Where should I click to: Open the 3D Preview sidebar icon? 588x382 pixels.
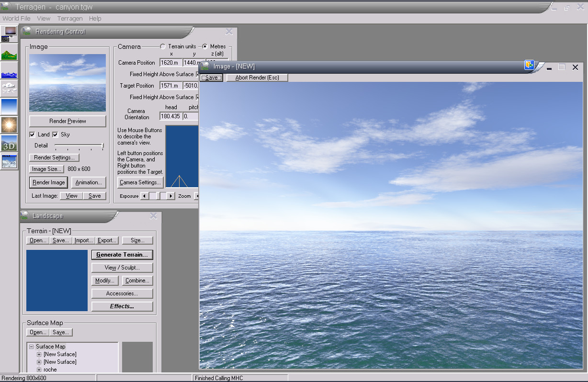pos(9,143)
